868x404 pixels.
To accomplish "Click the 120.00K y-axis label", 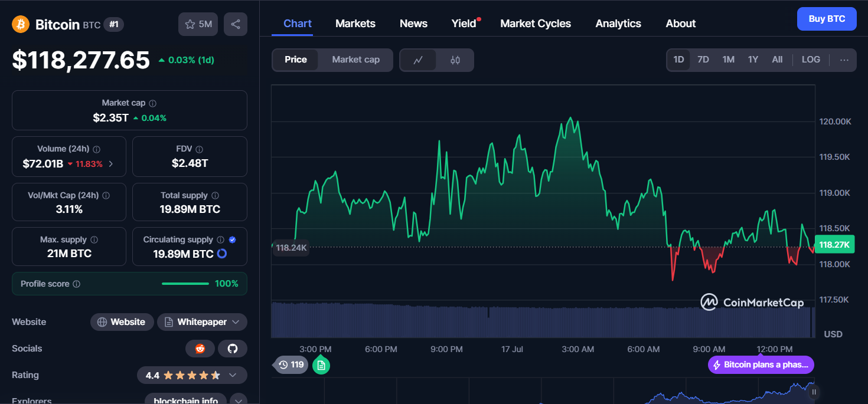I will (835, 121).
